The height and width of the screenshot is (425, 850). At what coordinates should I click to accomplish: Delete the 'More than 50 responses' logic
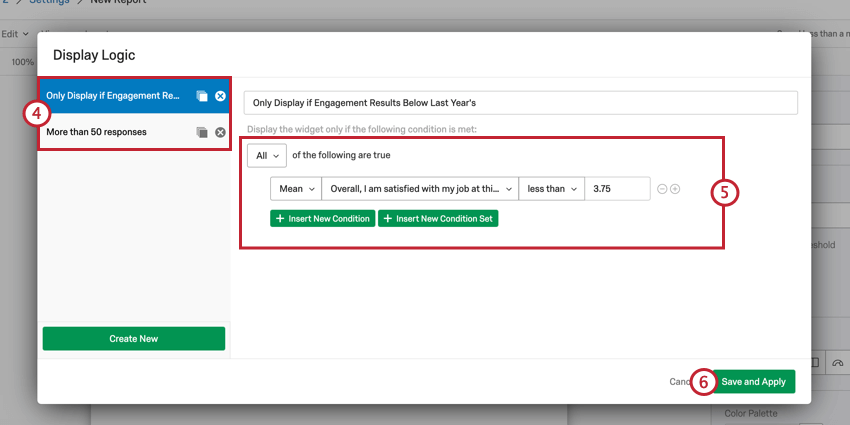click(x=220, y=132)
